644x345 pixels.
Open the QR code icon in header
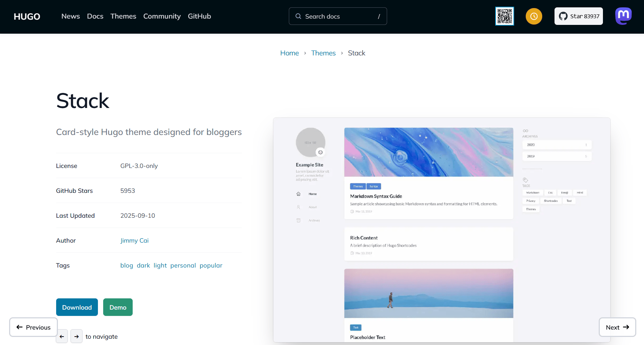pyautogui.click(x=504, y=16)
